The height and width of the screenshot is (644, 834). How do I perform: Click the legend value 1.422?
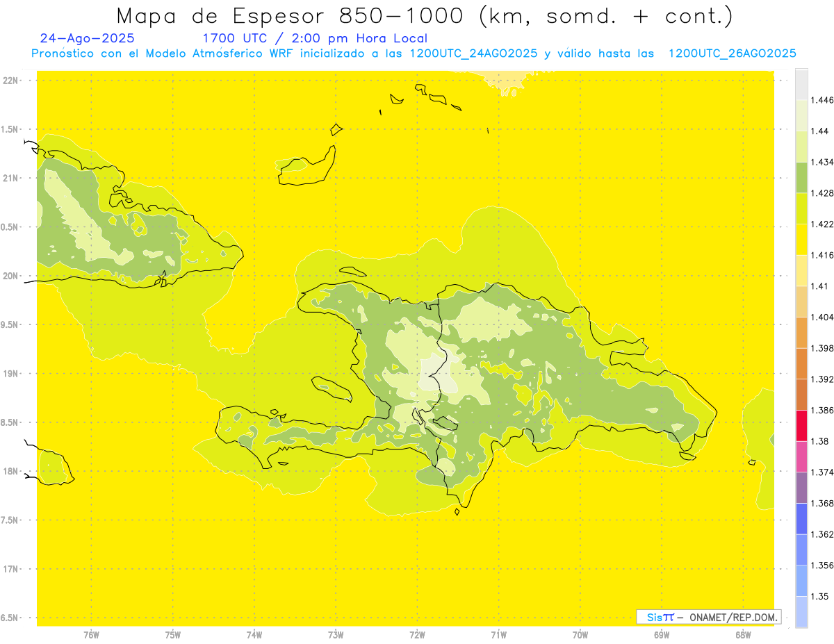point(822,224)
